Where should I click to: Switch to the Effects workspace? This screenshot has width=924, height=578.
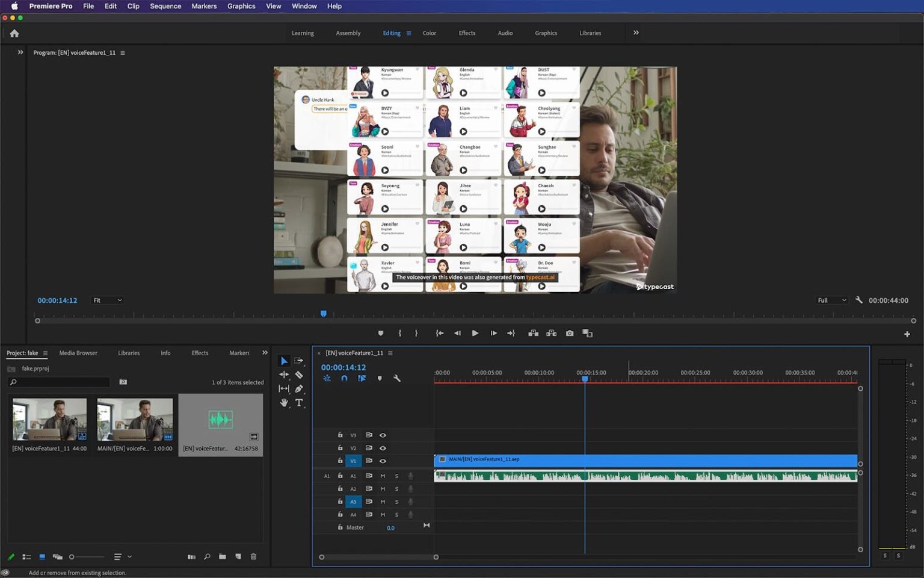pyautogui.click(x=466, y=33)
